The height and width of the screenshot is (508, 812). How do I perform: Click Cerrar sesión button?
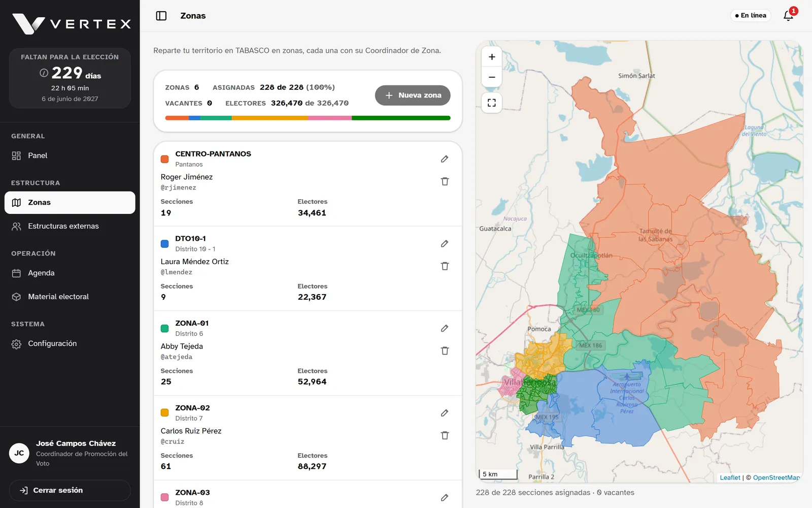(x=70, y=491)
